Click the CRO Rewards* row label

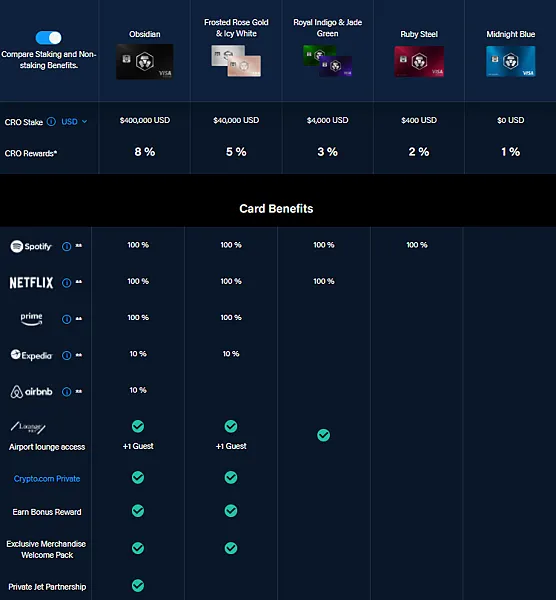[31, 153]
